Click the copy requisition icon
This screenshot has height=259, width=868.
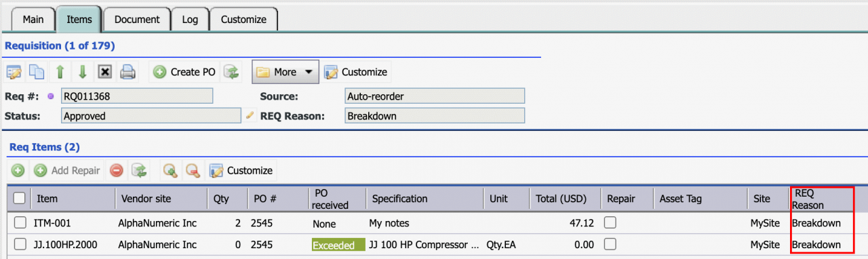[x=37, y=72]
